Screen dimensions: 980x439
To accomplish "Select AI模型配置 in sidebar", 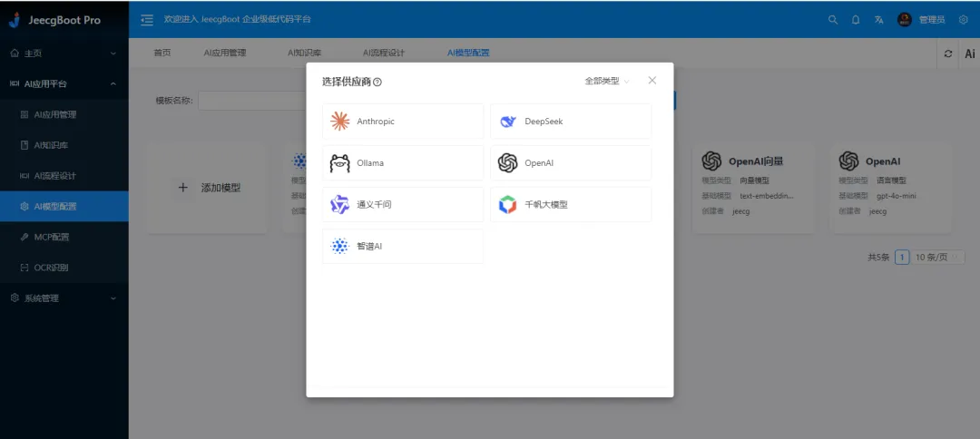I will (64, 206).
